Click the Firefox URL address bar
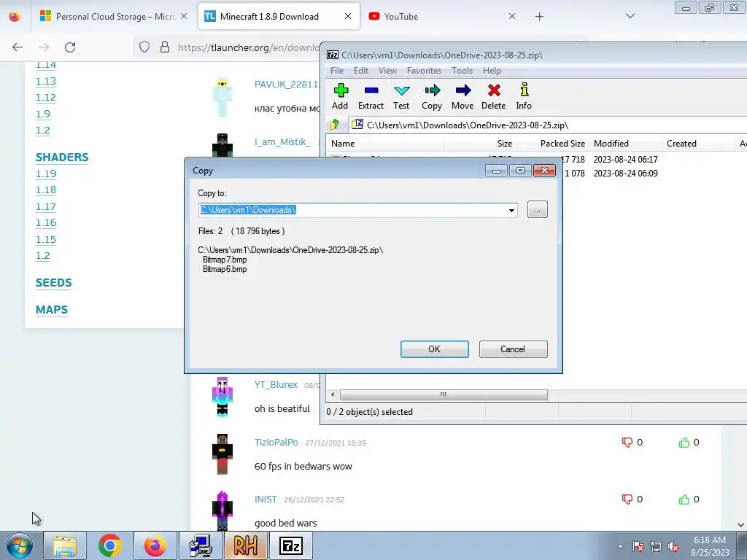The width and height of the screenshot is (747, 560). 248,47
